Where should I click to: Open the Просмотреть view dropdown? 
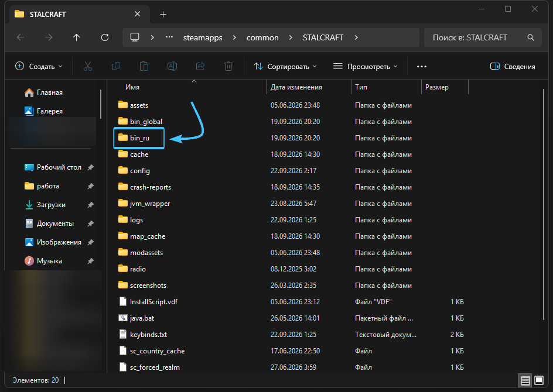(x=366, y=66)
